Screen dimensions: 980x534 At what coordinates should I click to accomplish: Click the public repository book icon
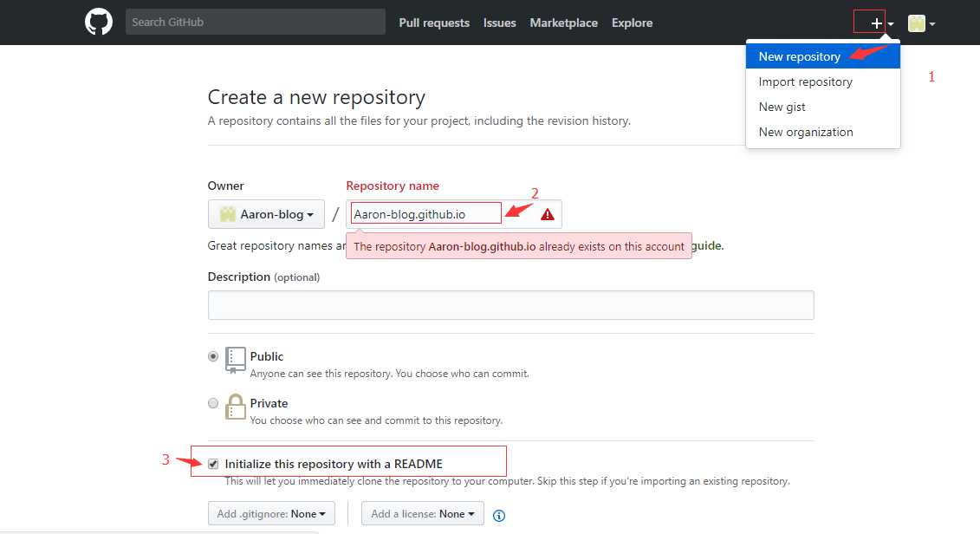tap(235, 360)
